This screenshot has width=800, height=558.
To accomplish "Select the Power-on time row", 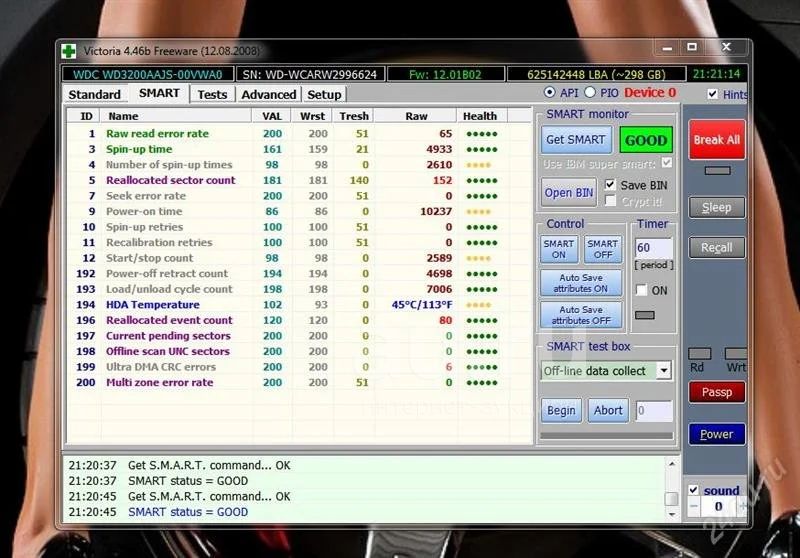I will 298,211.
